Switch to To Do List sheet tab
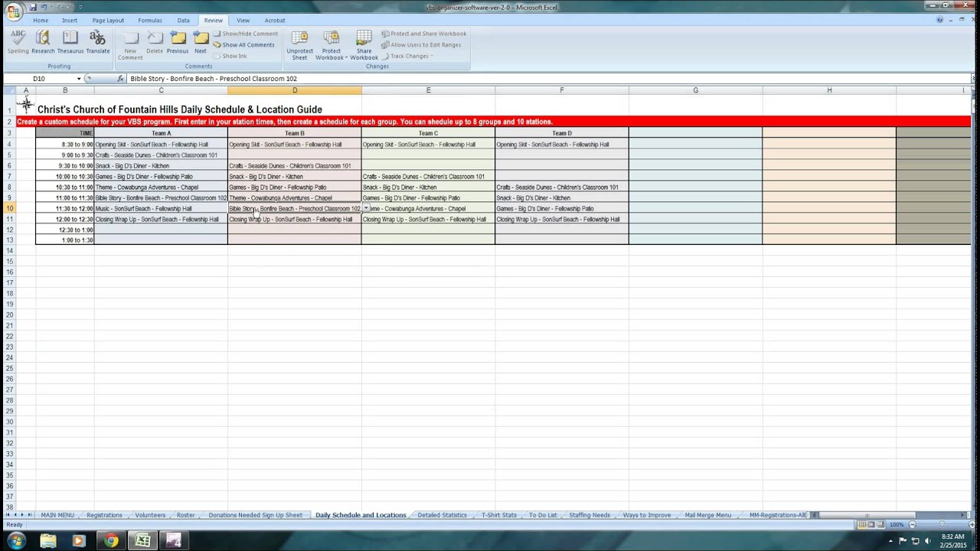The width and height of the screenshot is (980, 551). point(543,515)
